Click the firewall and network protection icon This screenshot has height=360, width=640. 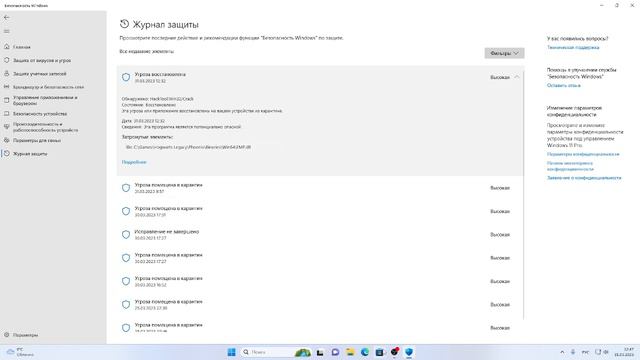[7, 87]
